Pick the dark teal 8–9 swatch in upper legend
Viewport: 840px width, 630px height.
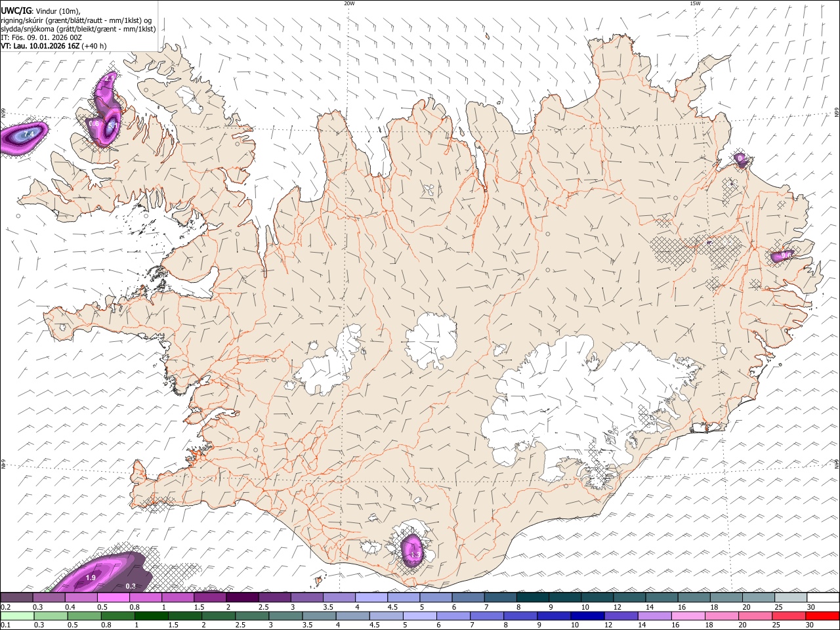tap(533, 598)
